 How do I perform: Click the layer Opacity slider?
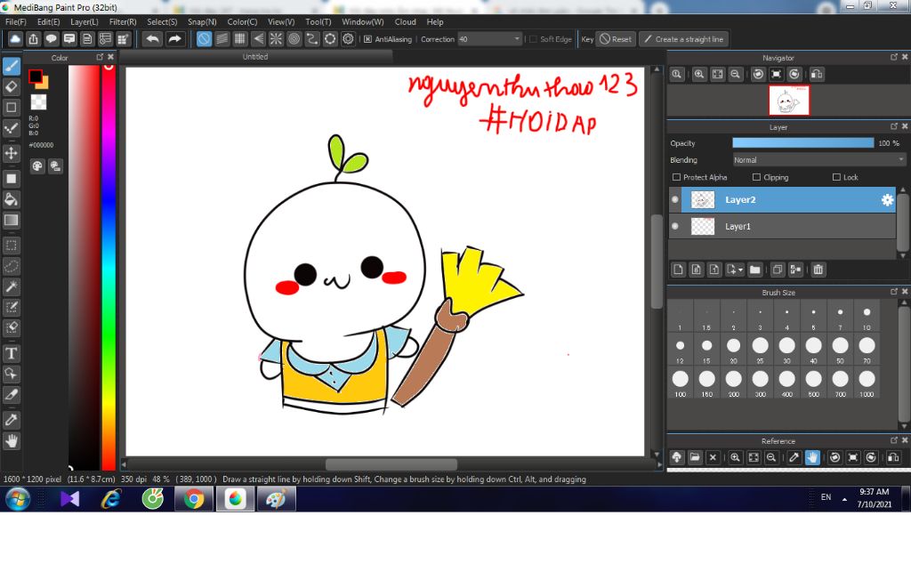pyautogui.click(x=803, y=143)
